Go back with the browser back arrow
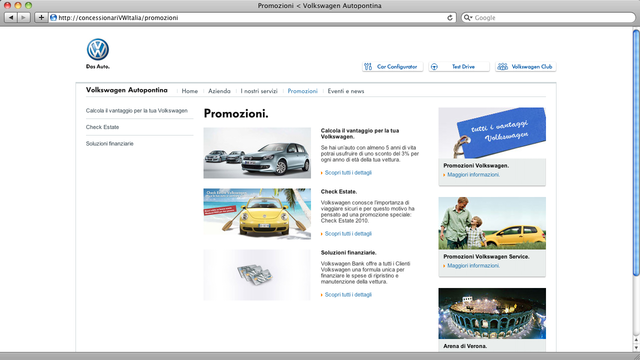The image size is (640, 360). pyautogui.click(x=11, y=18)
